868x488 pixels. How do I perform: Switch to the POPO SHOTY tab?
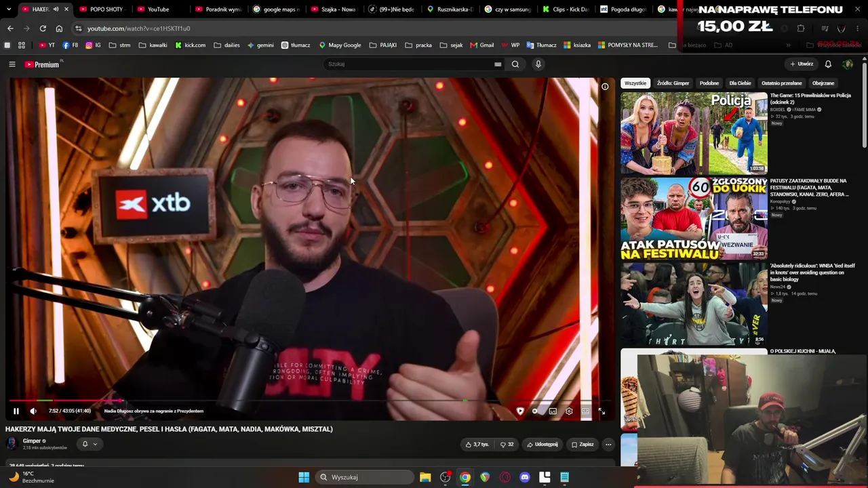[104, 9]
